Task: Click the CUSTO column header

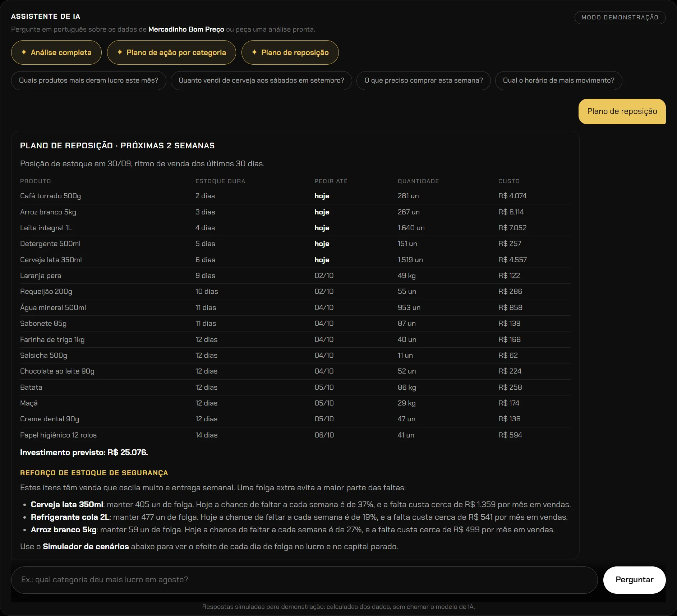Action: click(x=509, y=181)
